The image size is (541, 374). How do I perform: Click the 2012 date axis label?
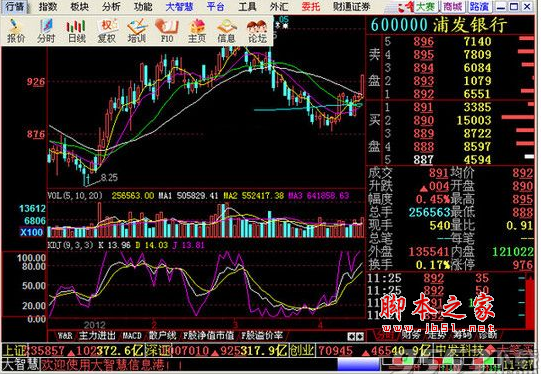(x=95, y=325)
